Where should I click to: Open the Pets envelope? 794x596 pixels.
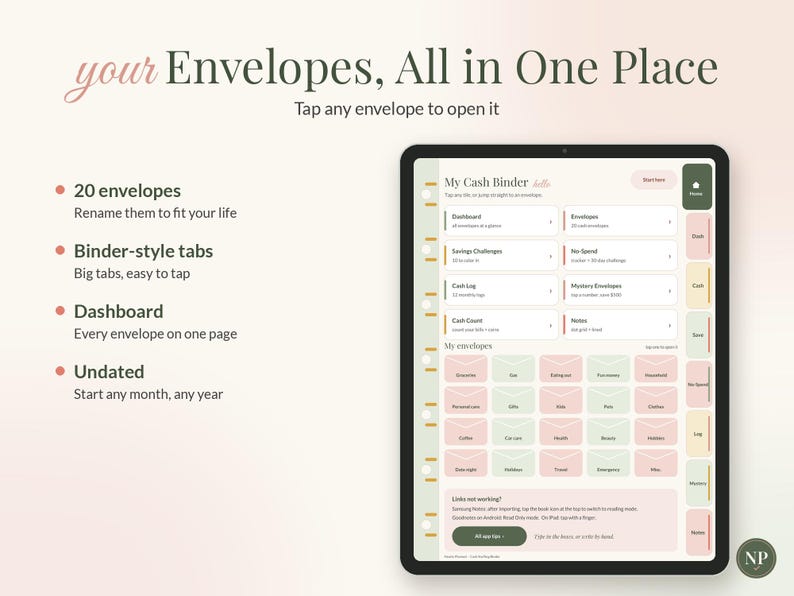(x=608, y=400)
